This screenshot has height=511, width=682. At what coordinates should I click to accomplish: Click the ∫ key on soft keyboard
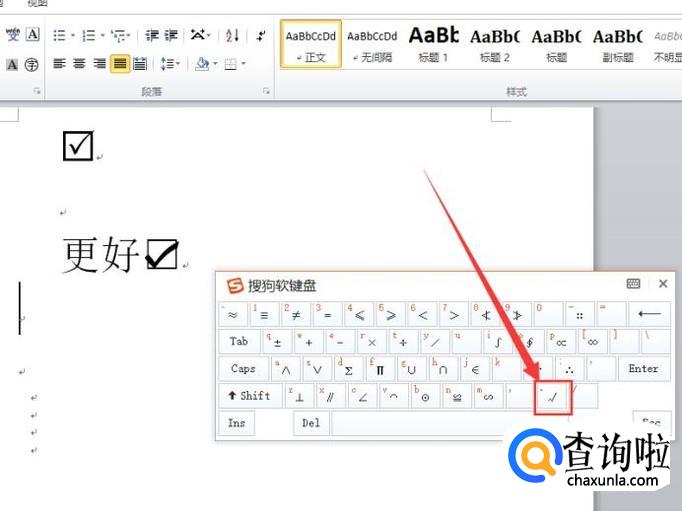498,341
